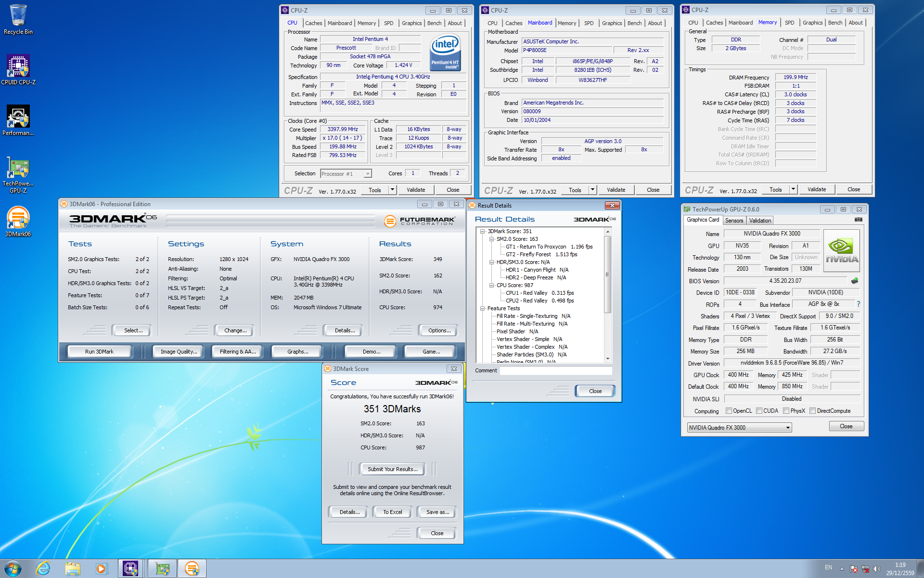Open the Caches tab in first CPU-Z window
The height and width of the screenshot is (578, 924).
coord(313,23)
